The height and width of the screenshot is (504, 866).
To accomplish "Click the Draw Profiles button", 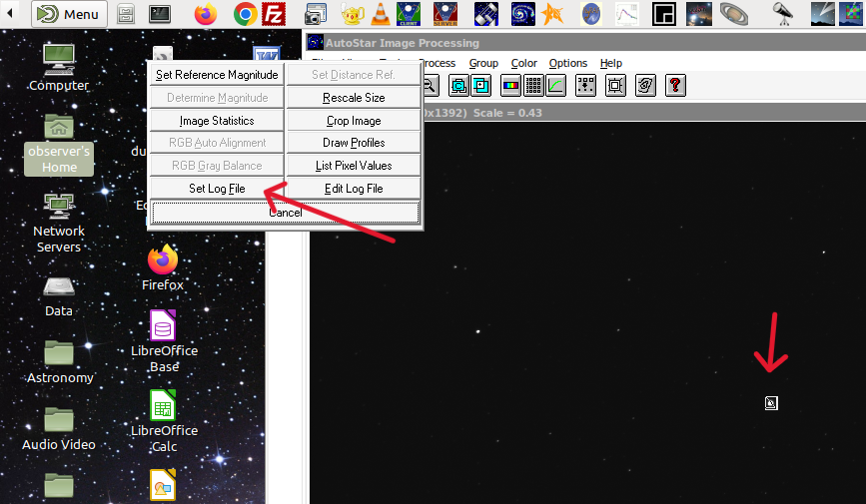I will click(354, 143).
